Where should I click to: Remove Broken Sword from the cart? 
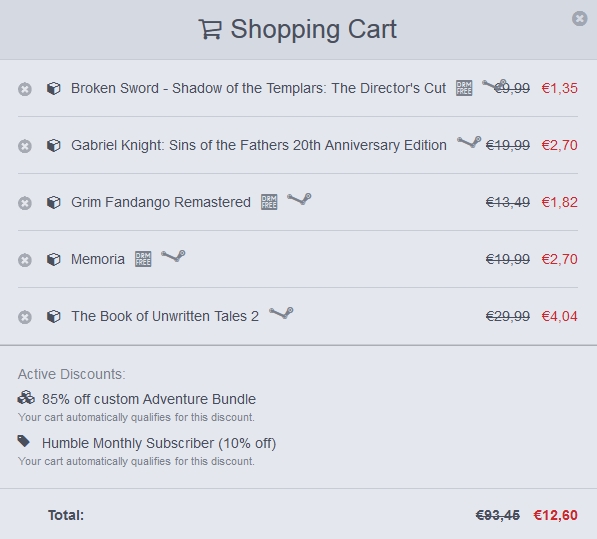(x=25, y=89)
